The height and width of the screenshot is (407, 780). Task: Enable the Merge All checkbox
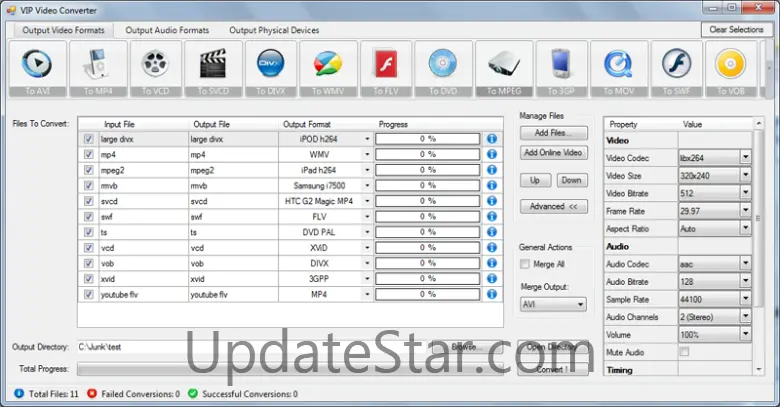coord(524,264)
